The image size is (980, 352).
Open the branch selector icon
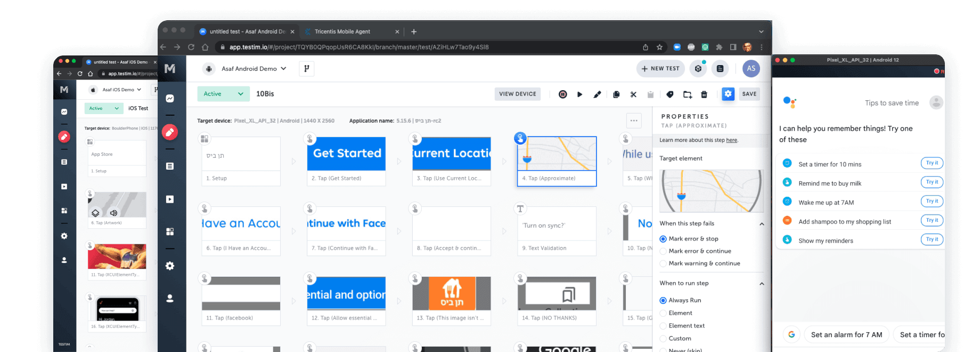coord(306,69)
